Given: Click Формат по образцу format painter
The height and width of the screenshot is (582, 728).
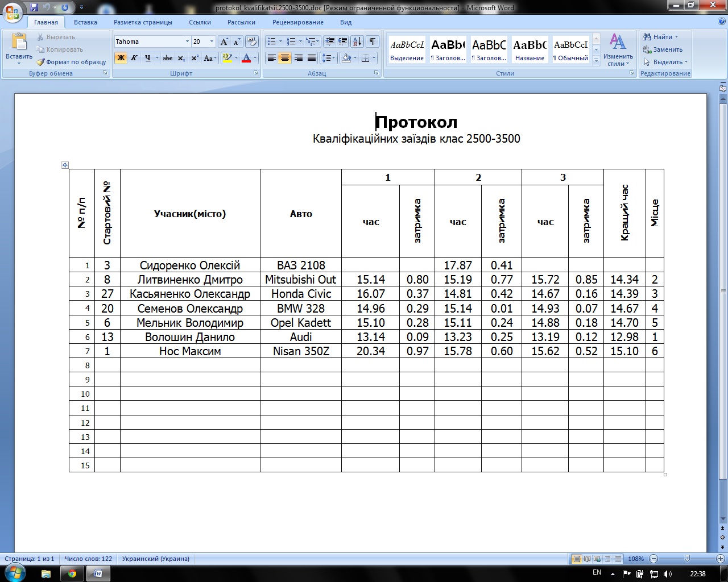Looking at the screenshot, I should 72,62.
